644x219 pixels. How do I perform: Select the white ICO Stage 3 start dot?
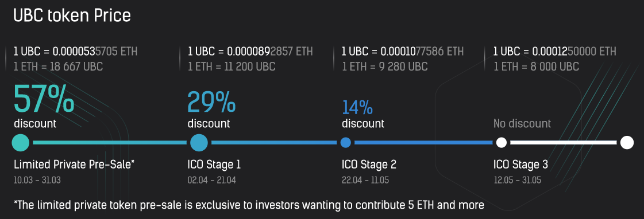(x=501, y=142)
